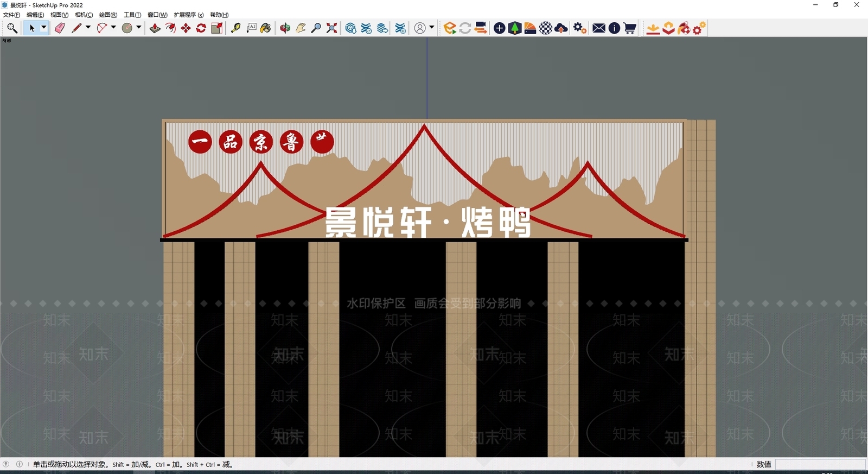Viewport: 868px width, 474px height.
Task: Expand the shape tool dropdown arrow
Action: coord(139,28)
